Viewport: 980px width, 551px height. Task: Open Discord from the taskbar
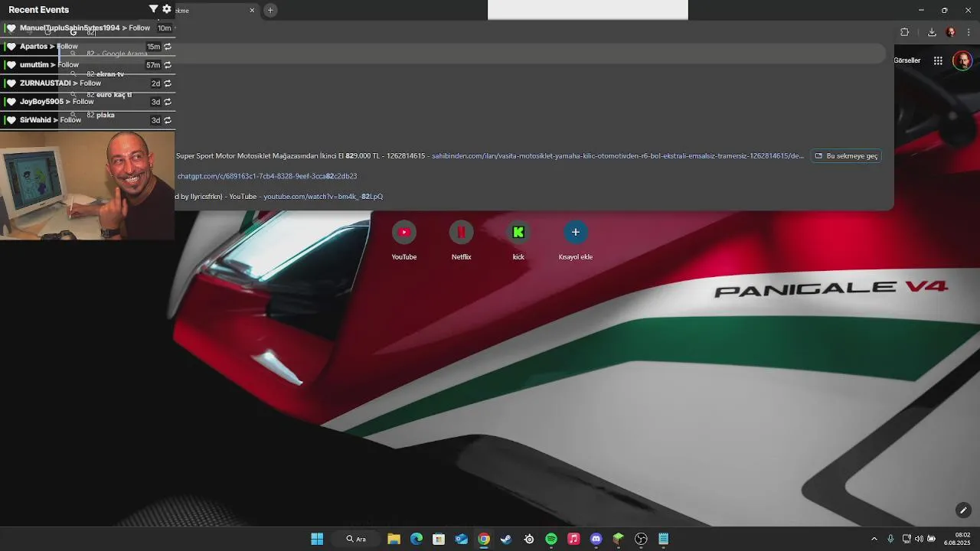[596, 539]
